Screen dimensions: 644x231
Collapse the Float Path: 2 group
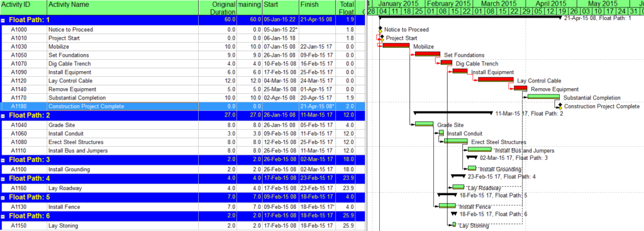pos(3,116)
